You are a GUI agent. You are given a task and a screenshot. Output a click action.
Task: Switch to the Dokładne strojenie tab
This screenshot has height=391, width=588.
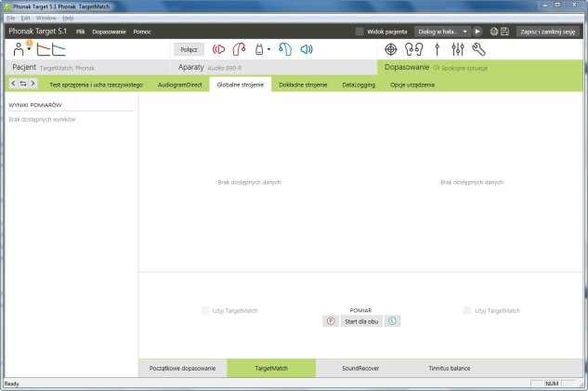(303, 85)
